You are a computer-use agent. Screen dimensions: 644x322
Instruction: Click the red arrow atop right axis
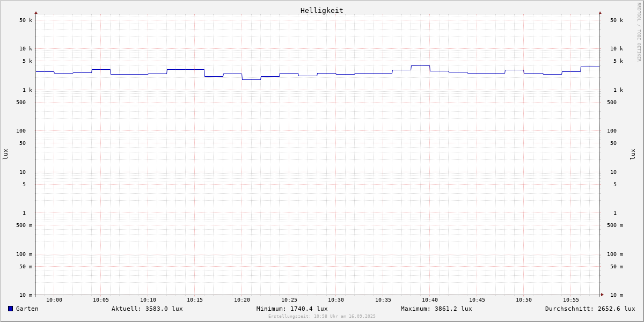600,13
